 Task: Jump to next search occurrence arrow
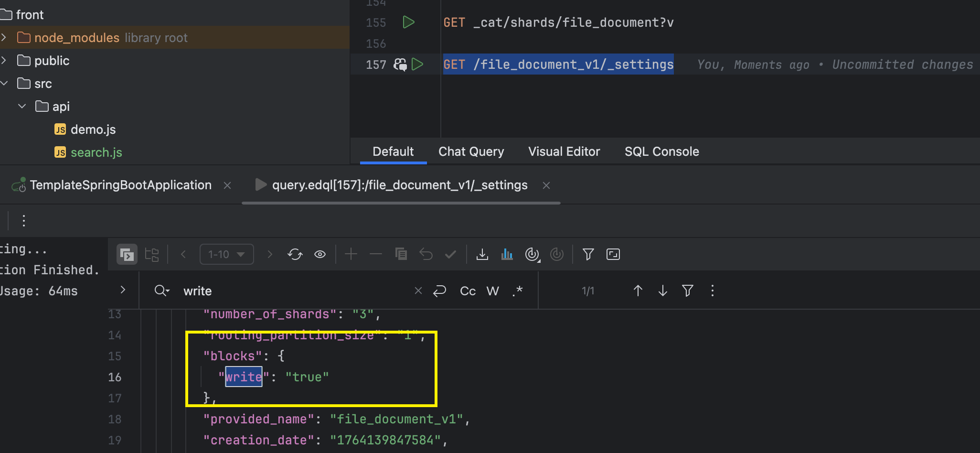[663, 291]
